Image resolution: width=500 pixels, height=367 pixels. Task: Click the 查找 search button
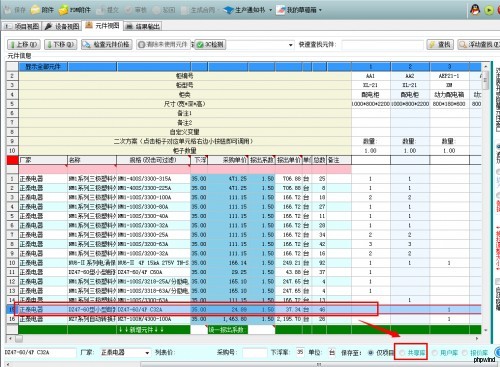pyautogui.click(x=440, y=44)
